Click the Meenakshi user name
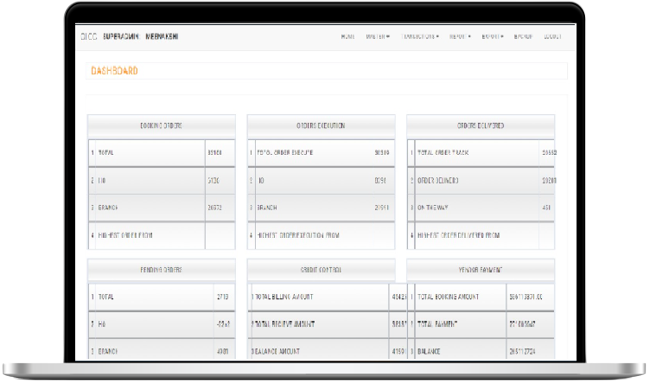The width and height of the screenshot is (650, 384). [x=162, y=36]
